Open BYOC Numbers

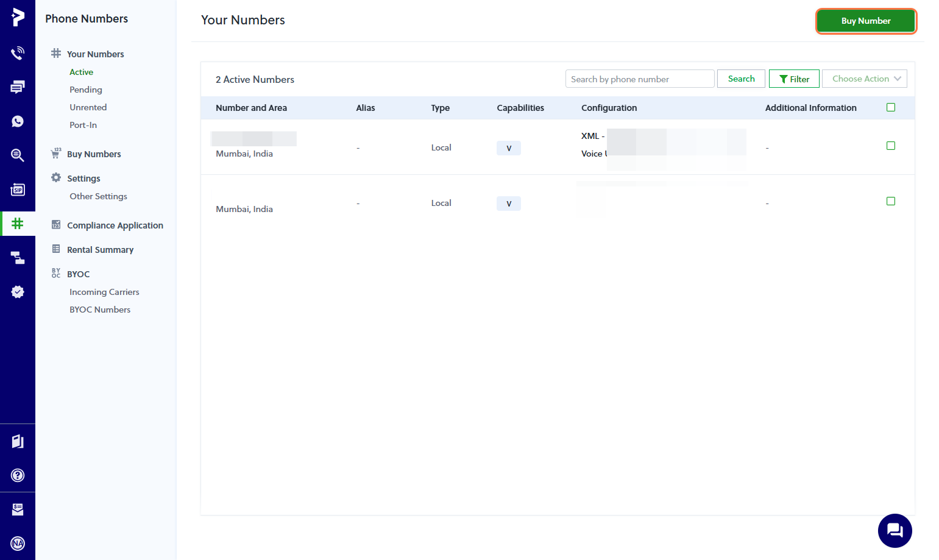click(100, 310)
